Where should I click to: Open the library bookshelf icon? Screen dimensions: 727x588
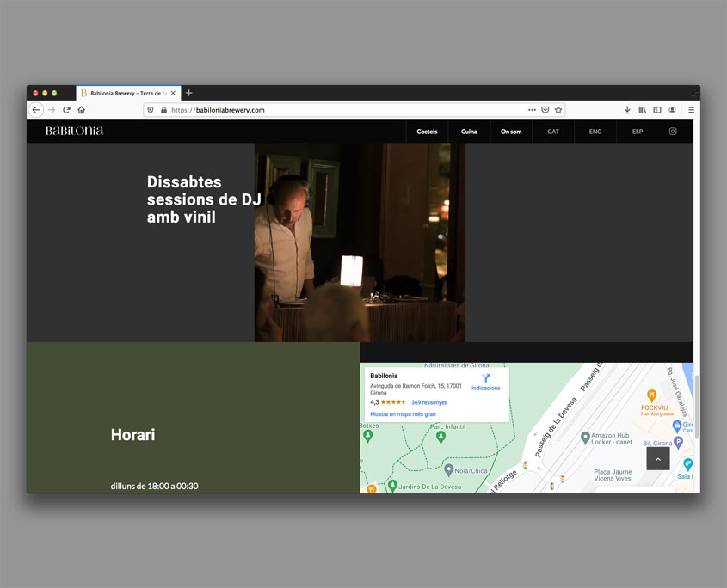642,110
